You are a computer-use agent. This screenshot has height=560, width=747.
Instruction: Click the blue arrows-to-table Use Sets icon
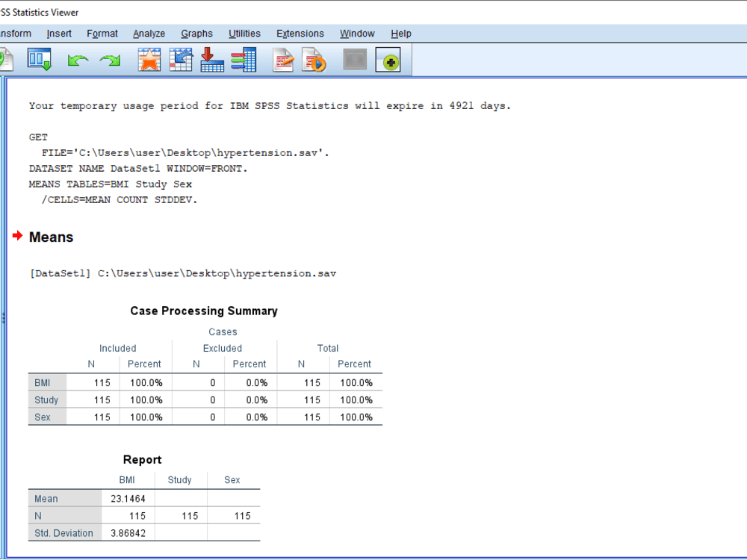tap(244, 60)
